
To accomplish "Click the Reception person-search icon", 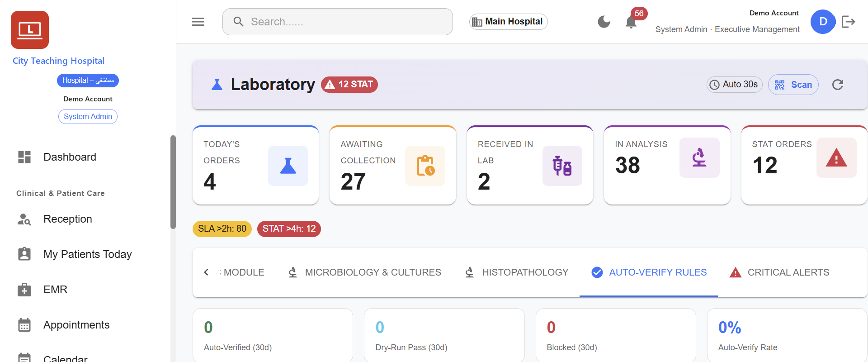I will click(x=24, y=219).
